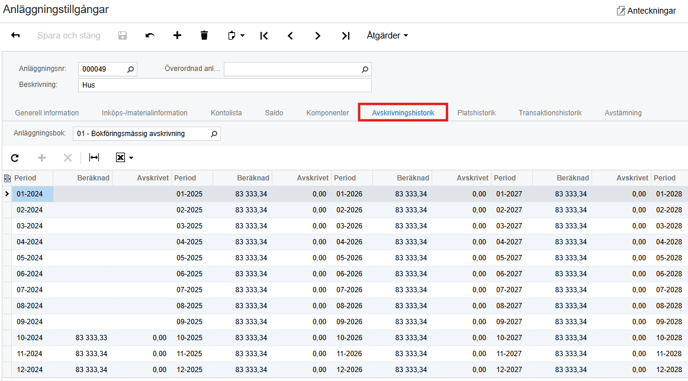
Task: Click the row selector arrow for 01-2024
Action: 7,194
